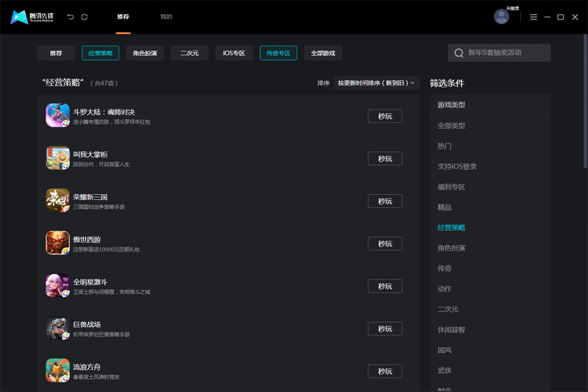Filter by 休闲益智 in sidebar
The height and width of the screenshot is (392, 588).
pyautogui.click(x=451, y=329)
